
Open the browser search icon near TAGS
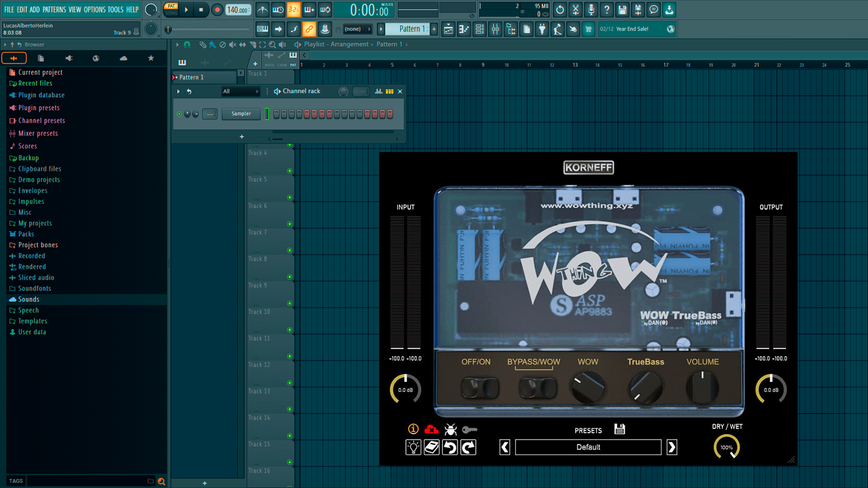pyautogui.click(x=161, y=481)
